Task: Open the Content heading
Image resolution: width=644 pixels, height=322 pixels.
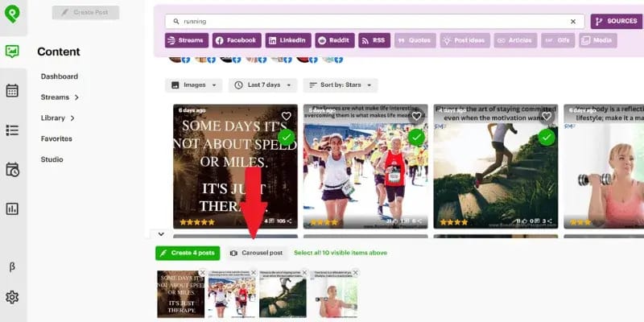Action: pos(59,52)
